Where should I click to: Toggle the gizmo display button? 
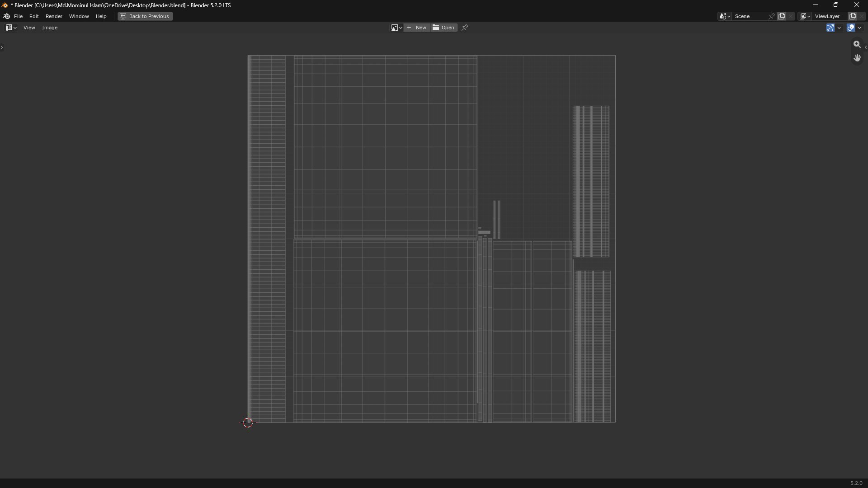coord(830,28)
